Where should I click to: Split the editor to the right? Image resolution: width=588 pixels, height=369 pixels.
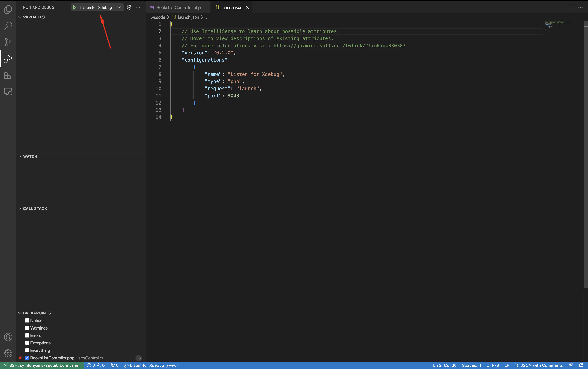[x=572, y=7]
